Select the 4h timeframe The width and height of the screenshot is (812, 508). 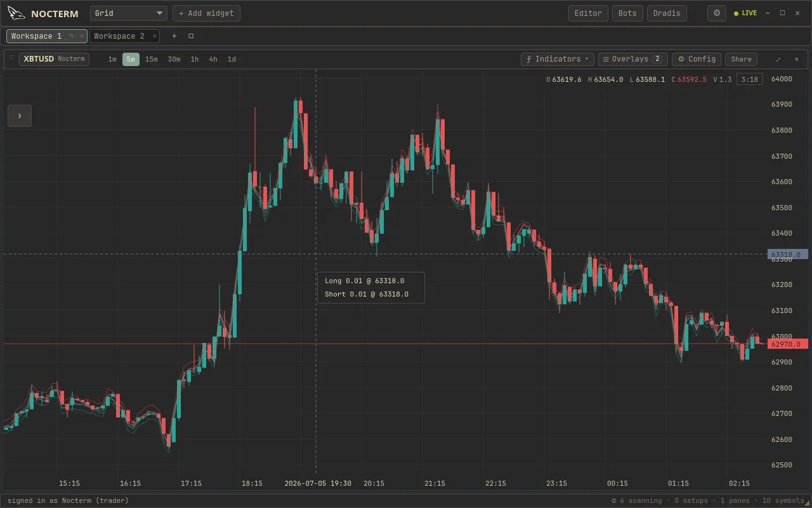[213, 59]
